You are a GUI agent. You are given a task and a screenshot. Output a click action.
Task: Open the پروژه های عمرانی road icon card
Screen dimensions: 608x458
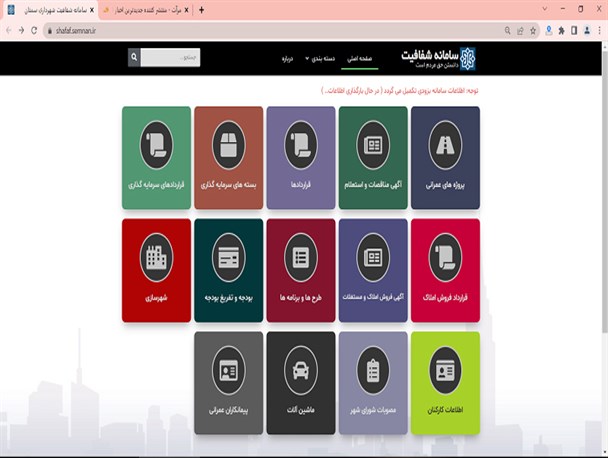445,145
